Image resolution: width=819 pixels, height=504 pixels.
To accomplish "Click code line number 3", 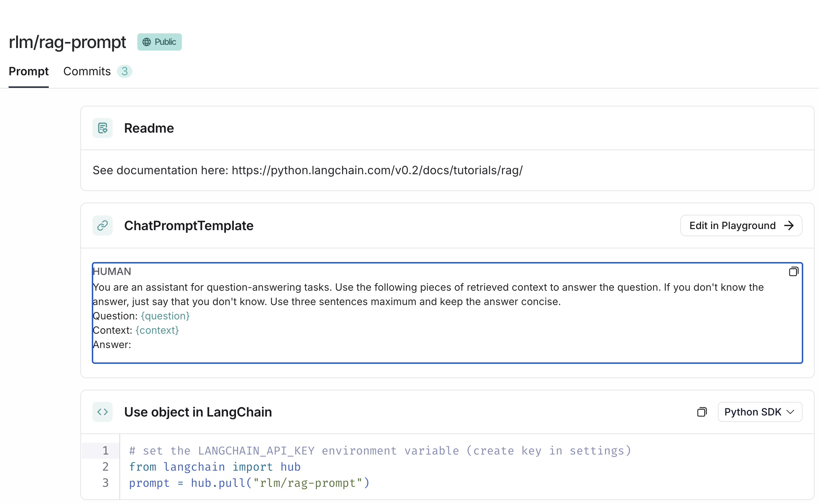I will 105,483.
